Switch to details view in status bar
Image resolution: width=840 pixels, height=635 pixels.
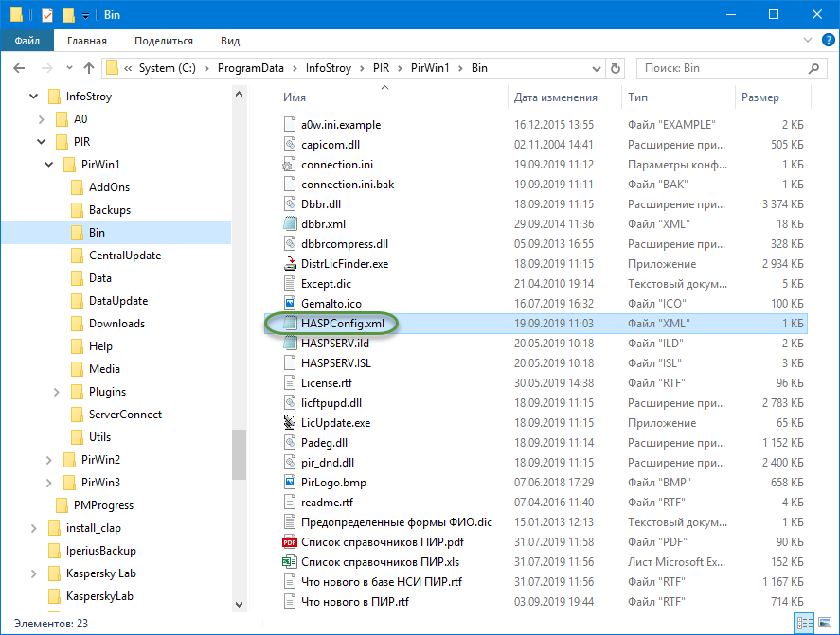(x=803, y=623)
